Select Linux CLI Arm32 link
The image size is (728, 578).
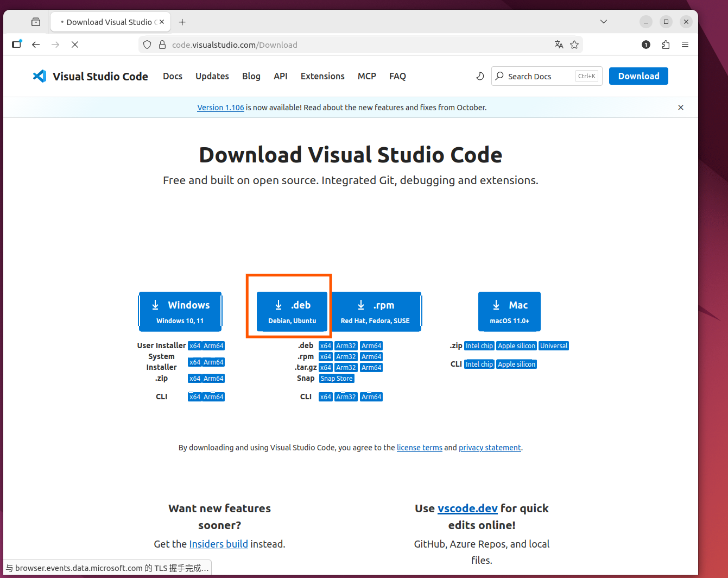pyautogui.click(x=346, y=397)
